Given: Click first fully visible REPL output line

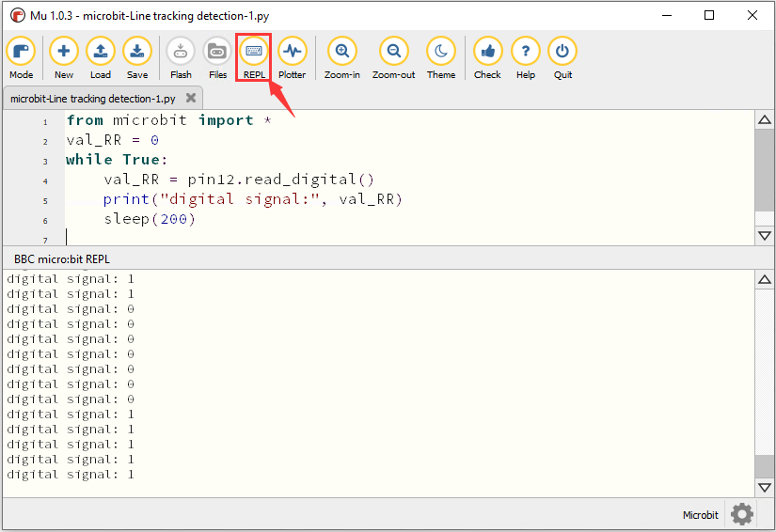Looking at the screenshot, I should pyautogui.click(x=71, y=279).
